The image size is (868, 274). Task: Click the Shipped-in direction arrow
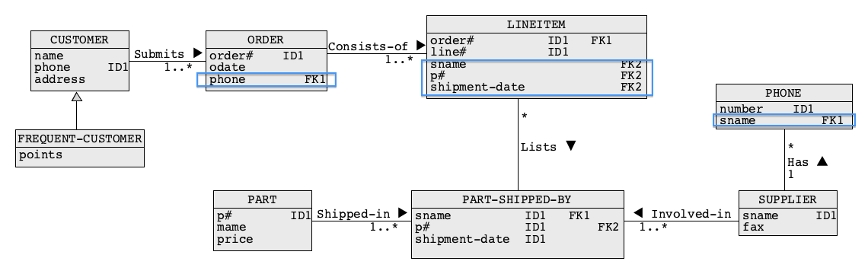(403, 213)
